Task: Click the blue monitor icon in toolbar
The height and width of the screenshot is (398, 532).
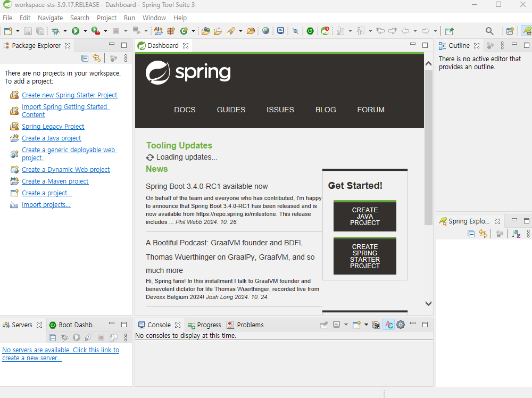Action: tap(280, 31)
